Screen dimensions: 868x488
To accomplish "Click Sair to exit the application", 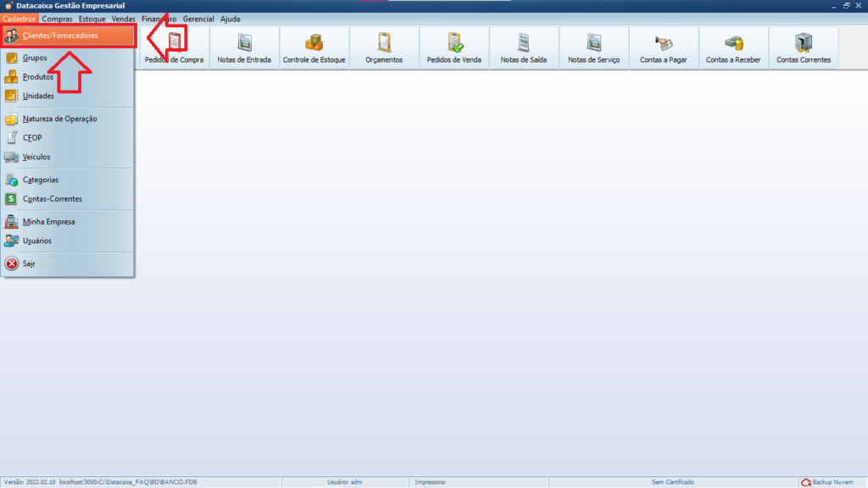I will (x=29, y=263).
